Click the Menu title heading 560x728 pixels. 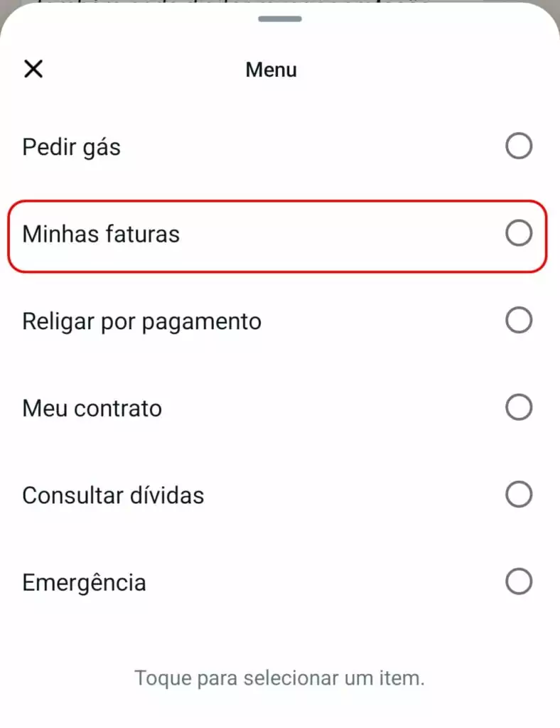click(271, 70)
